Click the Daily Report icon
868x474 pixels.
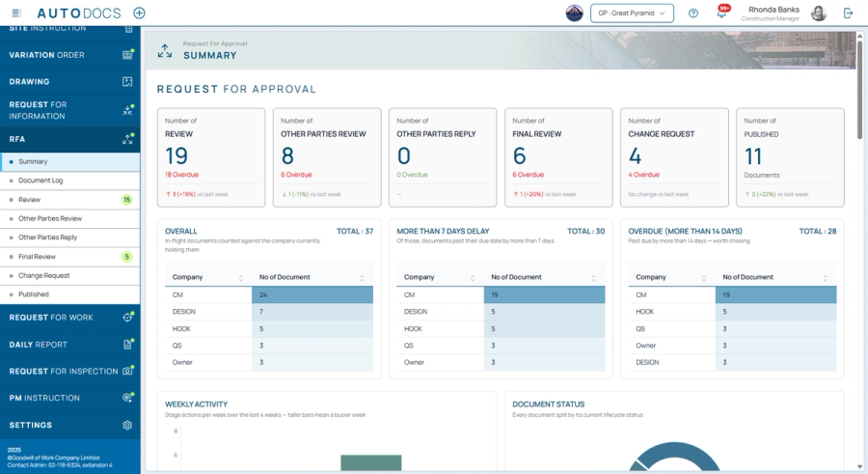click(127, 345)
